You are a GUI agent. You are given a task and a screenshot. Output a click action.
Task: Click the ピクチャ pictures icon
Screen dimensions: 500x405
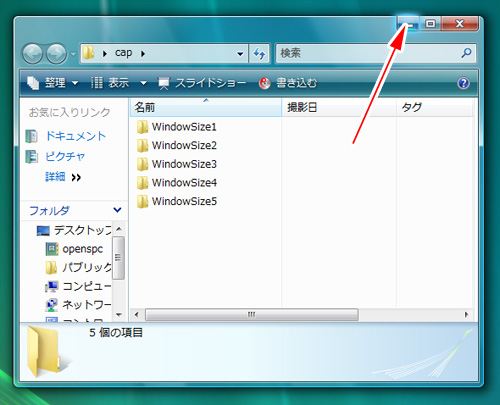click(x=32, y=157)
